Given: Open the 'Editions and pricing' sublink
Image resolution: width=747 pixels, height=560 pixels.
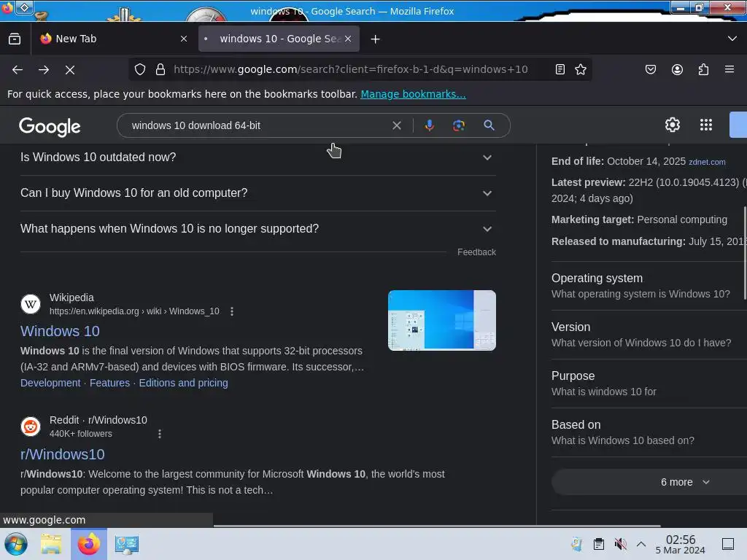Looking at the screenshot, I should click(x=183, y=383).
